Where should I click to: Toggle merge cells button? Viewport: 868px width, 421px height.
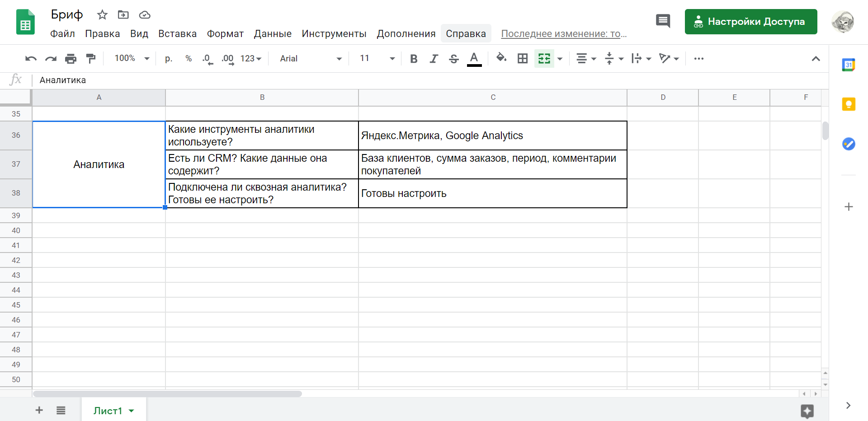544,59
